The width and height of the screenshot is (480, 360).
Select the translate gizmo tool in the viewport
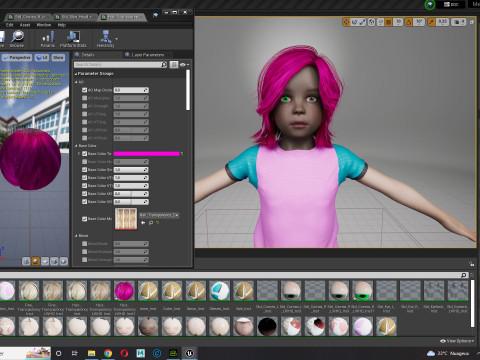pyautogui.click(x=346, y=22)
